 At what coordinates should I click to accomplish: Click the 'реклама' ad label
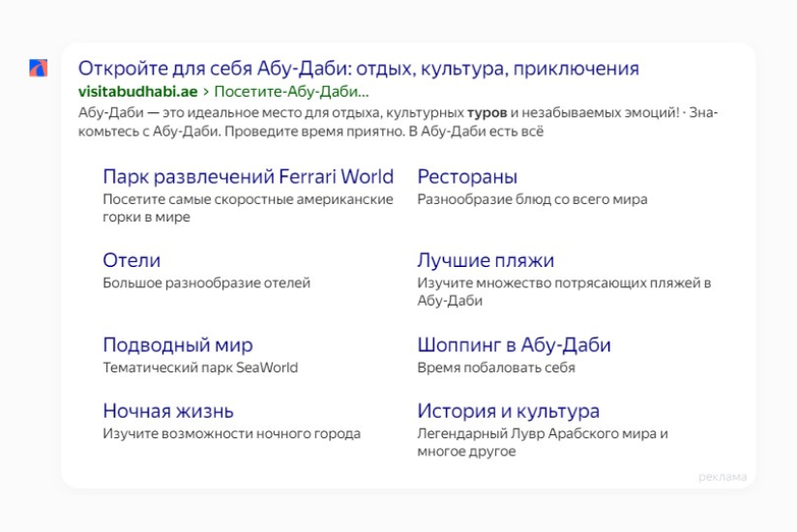pyautogui.click(x=723, y=477)
